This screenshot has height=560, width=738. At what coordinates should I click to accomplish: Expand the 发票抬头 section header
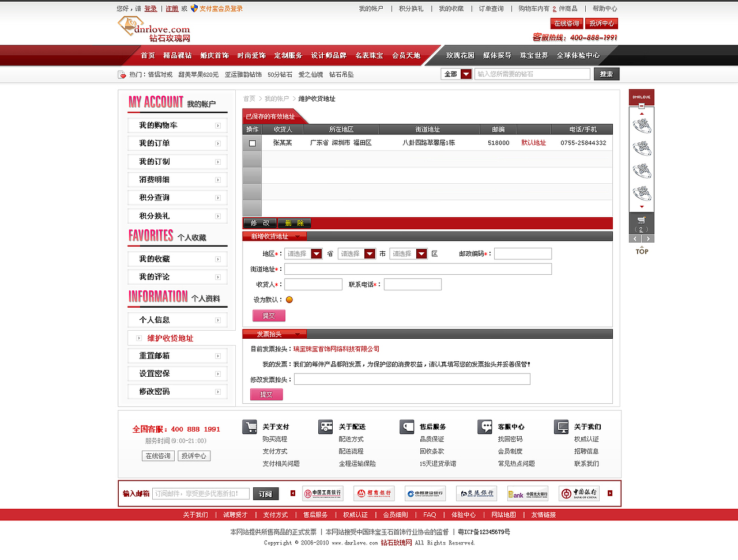274,334
